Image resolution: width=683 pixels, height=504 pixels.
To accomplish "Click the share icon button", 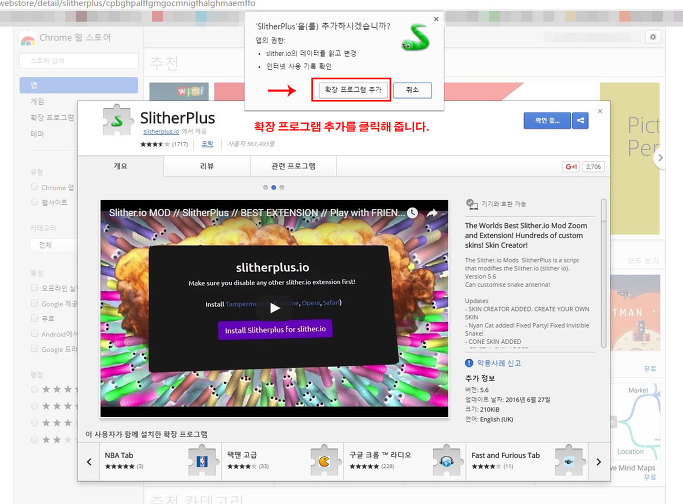I will click(x=580, y=120).
